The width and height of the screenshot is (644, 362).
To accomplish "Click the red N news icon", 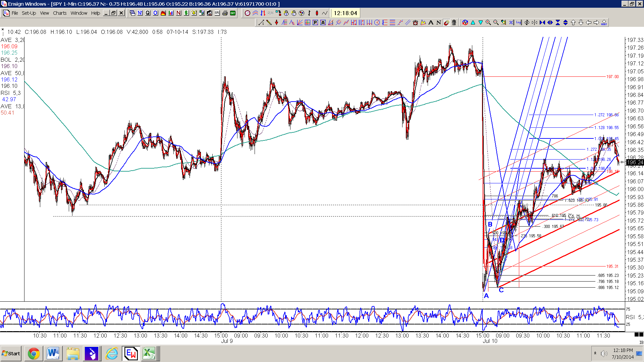I will pyautogui.click(x=178, y=13).
